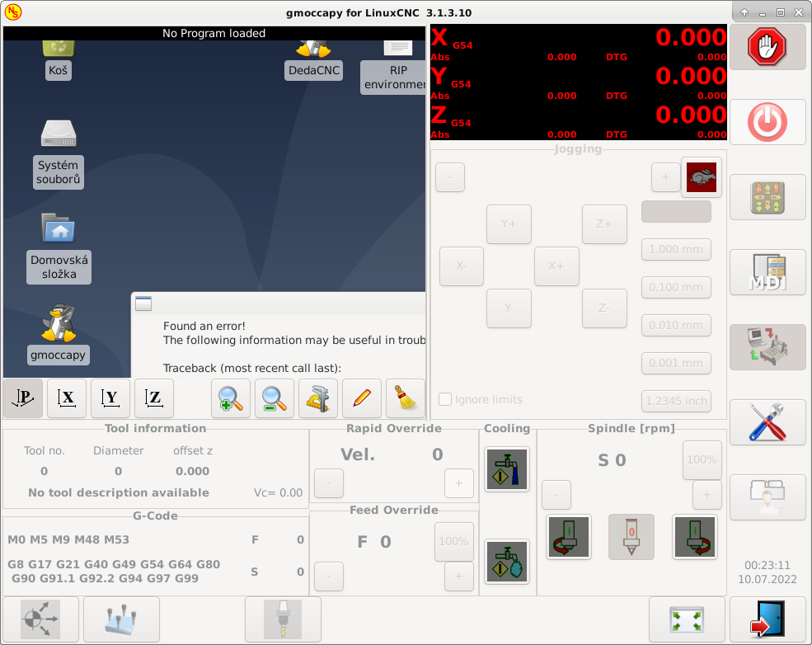Open MDI mode
This screenshot has width=812, height=645.
(767, 272)
